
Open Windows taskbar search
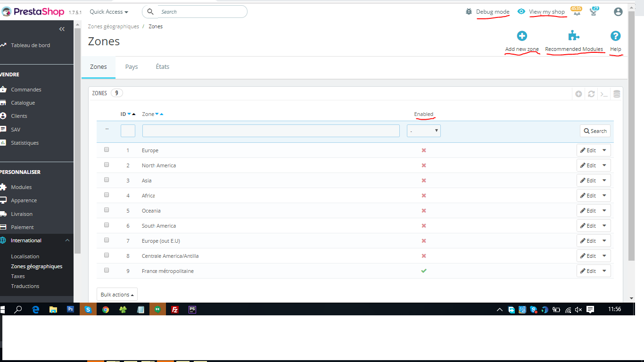coord(18,310)
